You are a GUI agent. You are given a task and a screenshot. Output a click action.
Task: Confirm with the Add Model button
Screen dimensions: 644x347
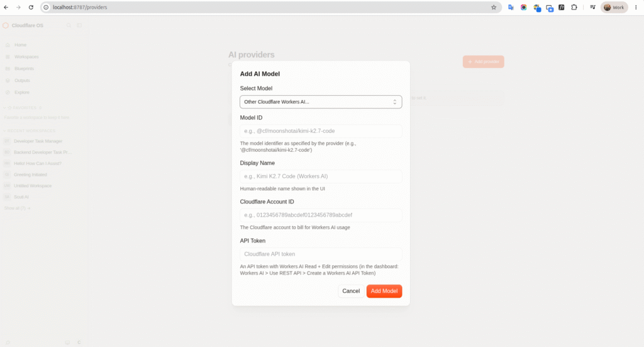[384, 291]
